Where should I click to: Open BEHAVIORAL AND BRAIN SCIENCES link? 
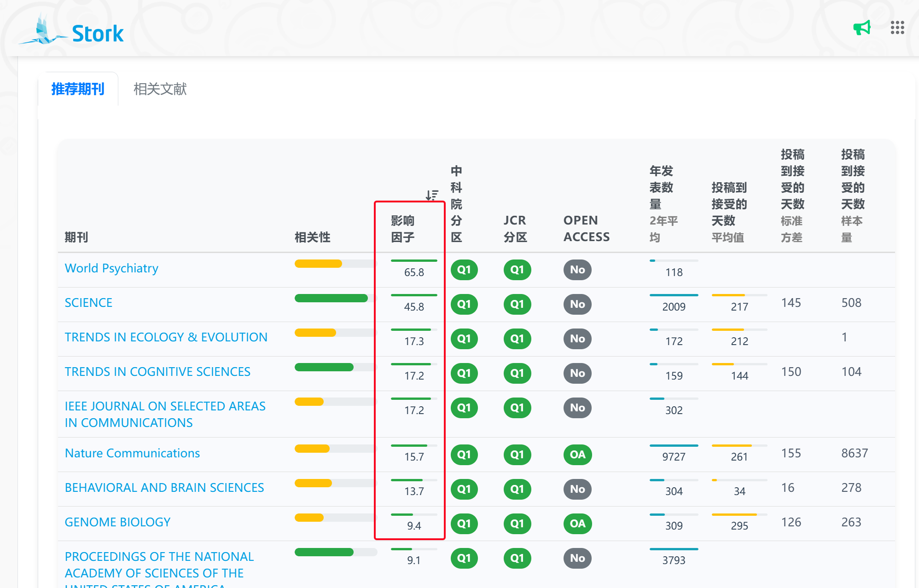coord(164,488)
